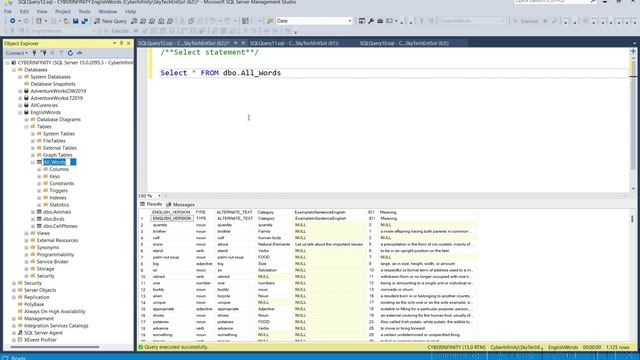Screen dimensions: 640x360
Task: Click the Save floppy disk icon
Action: [x=76, y=21]
